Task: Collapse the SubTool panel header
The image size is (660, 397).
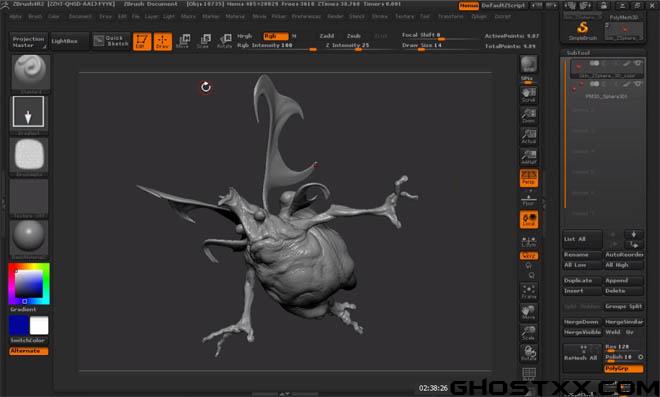Action: (x=578, y=53)
